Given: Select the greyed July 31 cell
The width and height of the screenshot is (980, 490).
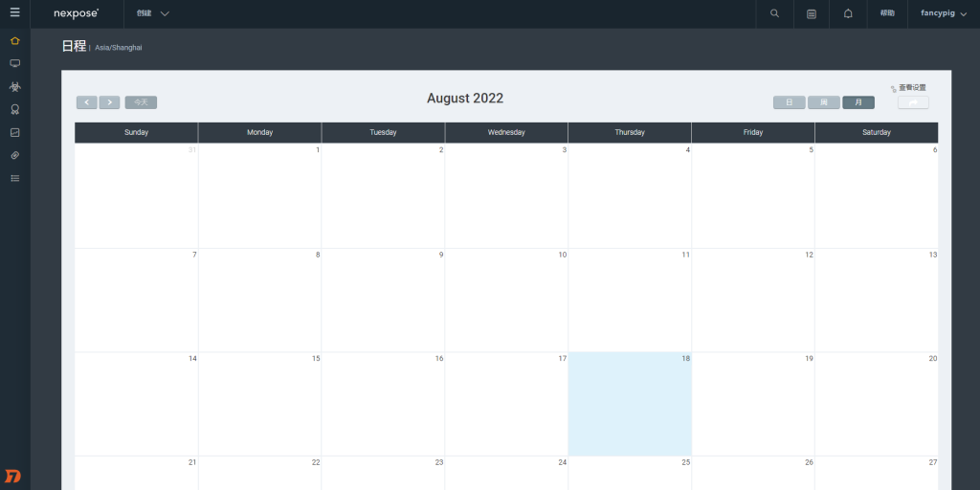Looking at the screenshot, I should [x=136, y=195].
